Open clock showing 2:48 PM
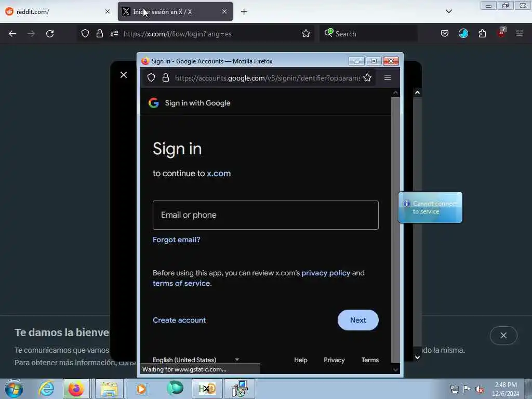The image size is (532, 399). coord(506,389)
